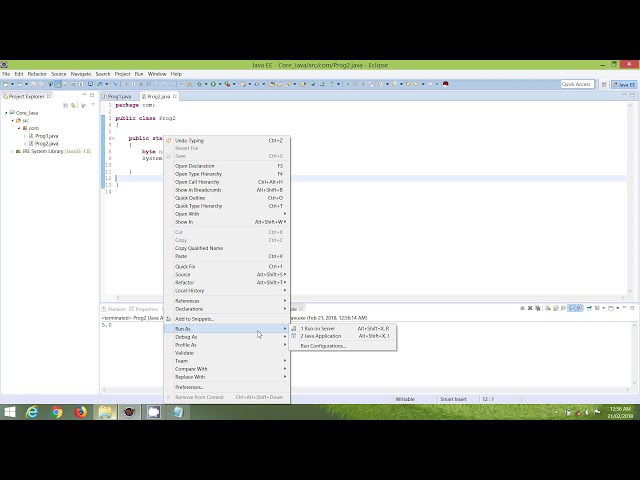This screenshot has width=640, height=480.
Task: Click the Quick Access search field
Action: click(x=576, y=84)
